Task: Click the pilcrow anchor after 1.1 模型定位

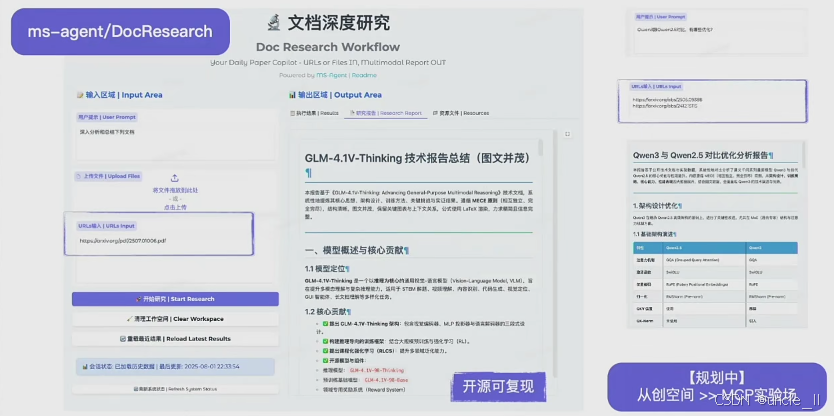Action: 347,269
